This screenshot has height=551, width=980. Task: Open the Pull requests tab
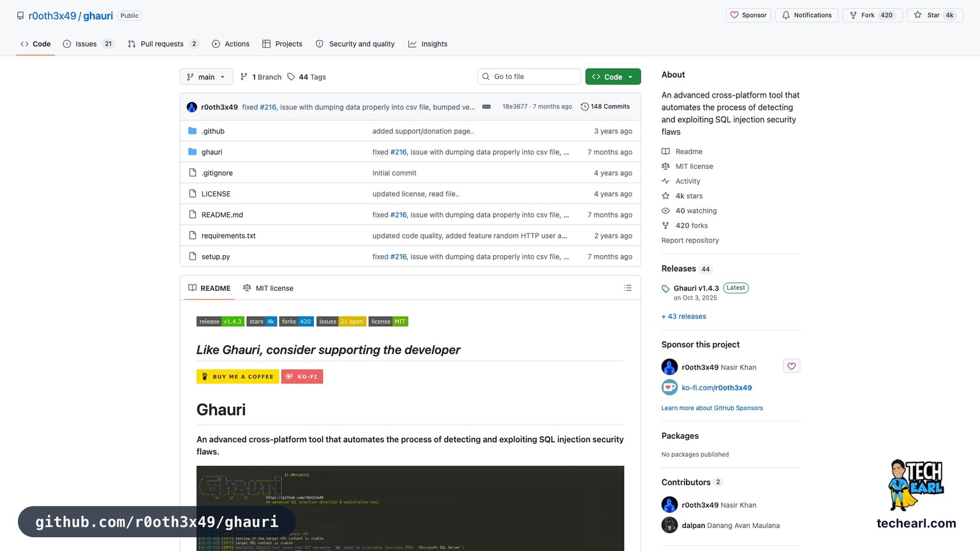pos(163,44)
